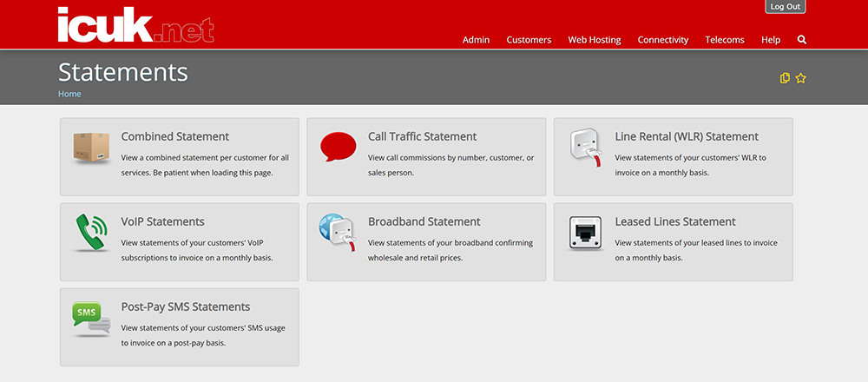The height and width of the screenshot is (382, 868).
Task: Click the green phone VoIP icon
Action: (91, 233)
